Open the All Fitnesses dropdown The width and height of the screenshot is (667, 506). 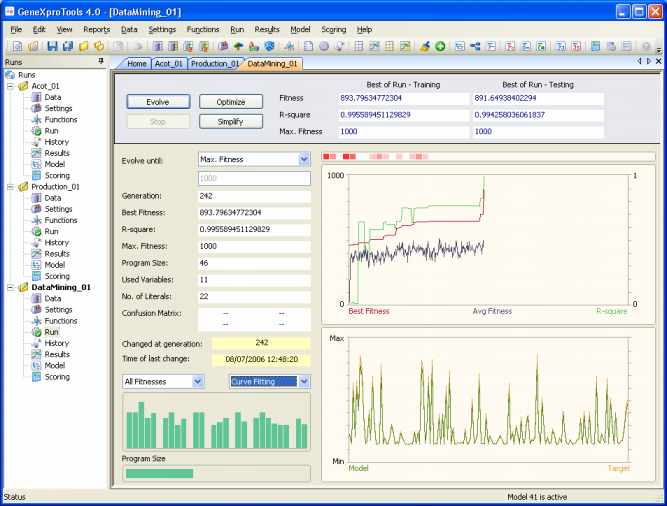coord(197,381)
